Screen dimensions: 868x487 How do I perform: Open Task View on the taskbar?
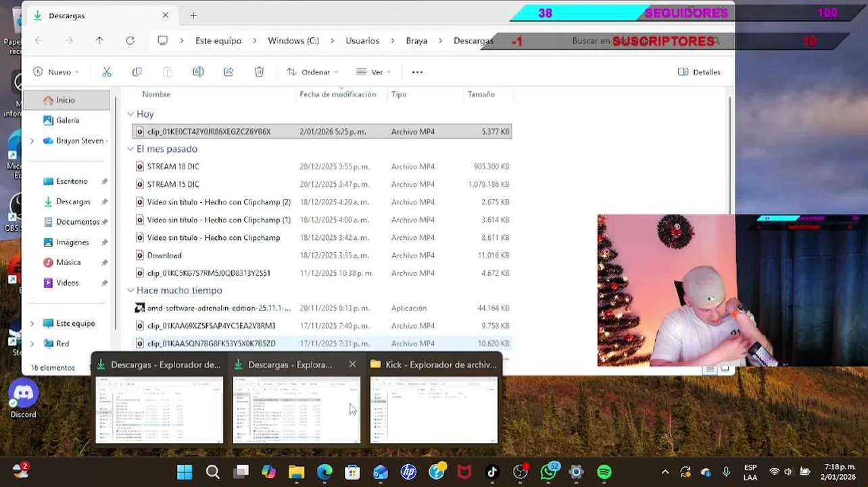click(x=241, y=472)
